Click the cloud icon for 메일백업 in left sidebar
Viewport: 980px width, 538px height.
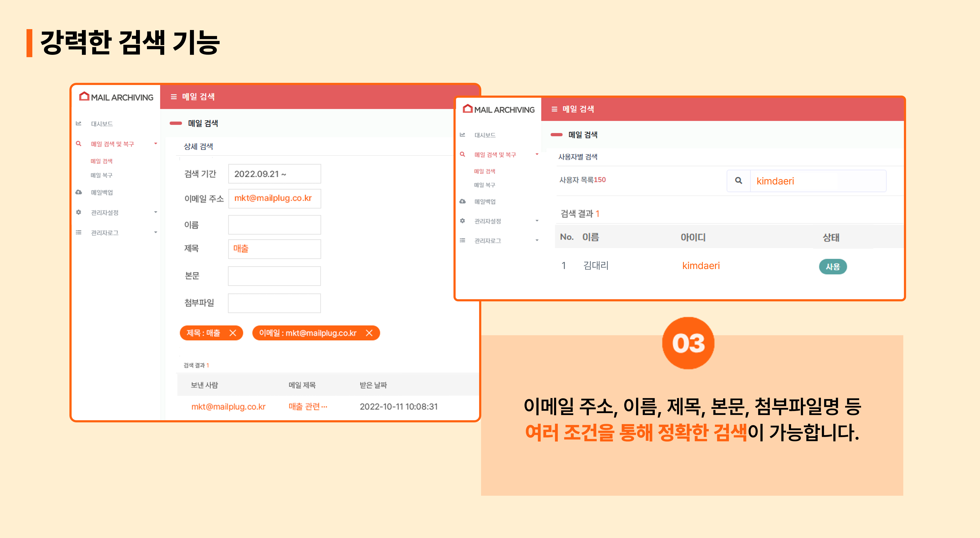point(79,192)
